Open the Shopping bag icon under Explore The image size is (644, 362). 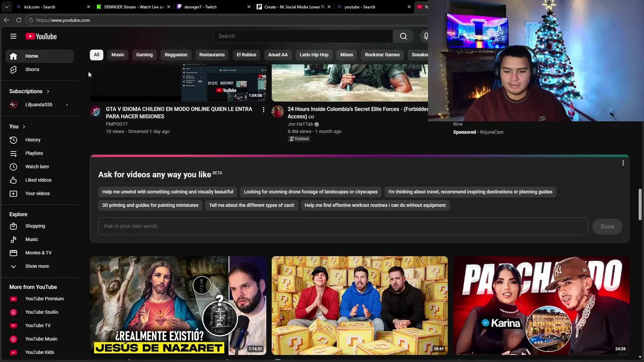[x=14, y=226]
